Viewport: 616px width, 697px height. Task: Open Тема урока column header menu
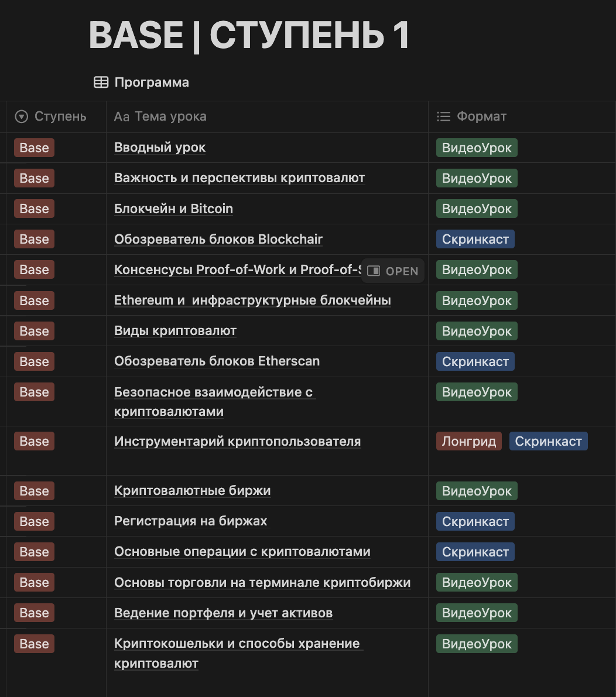(x=170, y=117)
